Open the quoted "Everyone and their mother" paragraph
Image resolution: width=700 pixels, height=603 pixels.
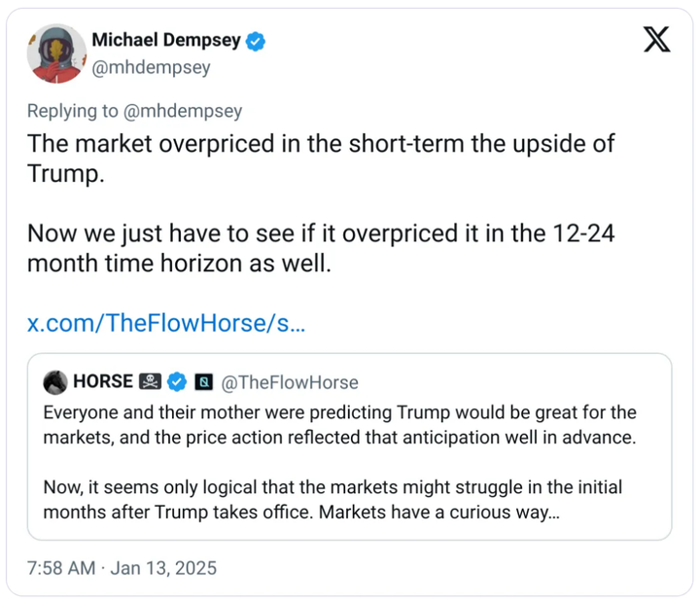point(340,424)
